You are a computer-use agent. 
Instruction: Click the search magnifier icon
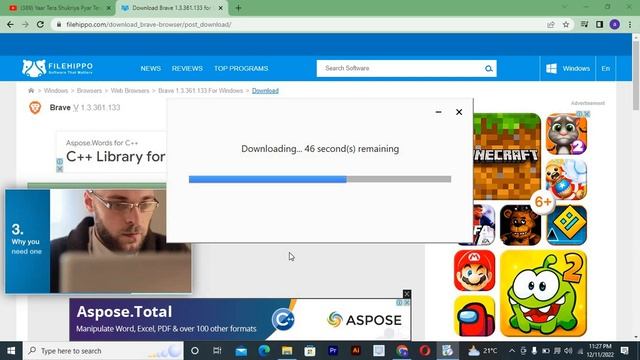pos(489,69)
